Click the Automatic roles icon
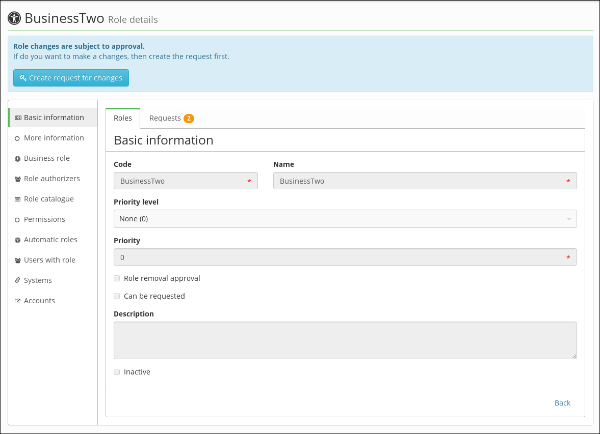Image resolution: width=600 pixels, height=434 pixels. tap(17, 240)
